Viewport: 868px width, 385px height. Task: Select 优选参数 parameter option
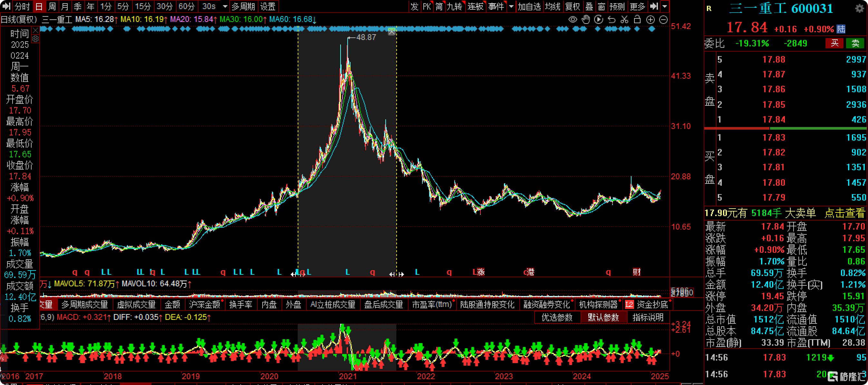pyautogui.click(x=557, y=317)
